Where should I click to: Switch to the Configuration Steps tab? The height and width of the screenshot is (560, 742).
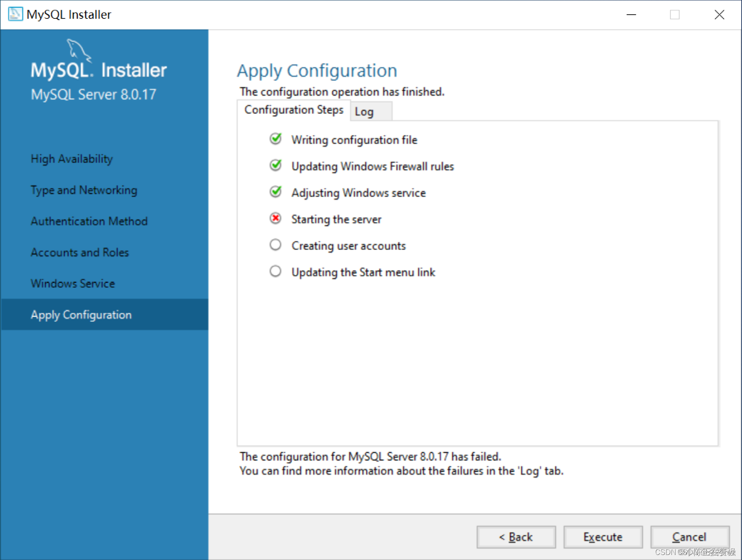[294, 110]
